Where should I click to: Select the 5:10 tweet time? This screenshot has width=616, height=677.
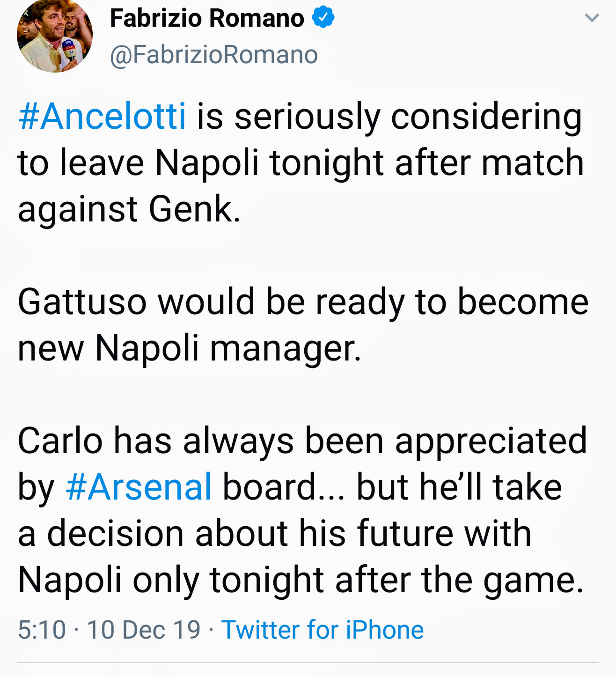[x=42, y=629]
